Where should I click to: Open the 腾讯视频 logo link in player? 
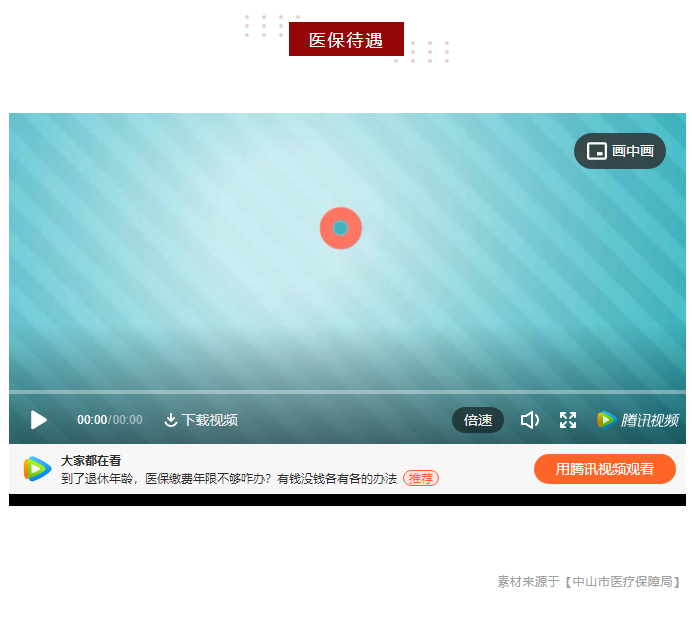pos(638,420)
